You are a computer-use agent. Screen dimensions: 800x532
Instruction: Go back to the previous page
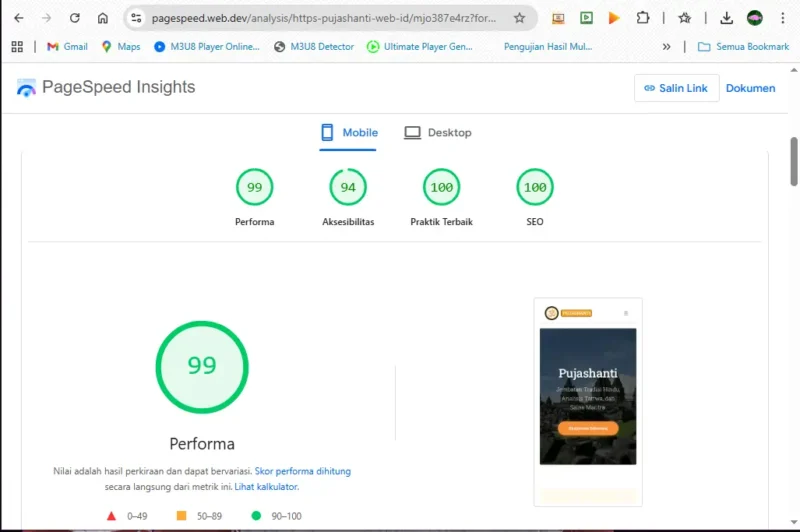(19, 18)
